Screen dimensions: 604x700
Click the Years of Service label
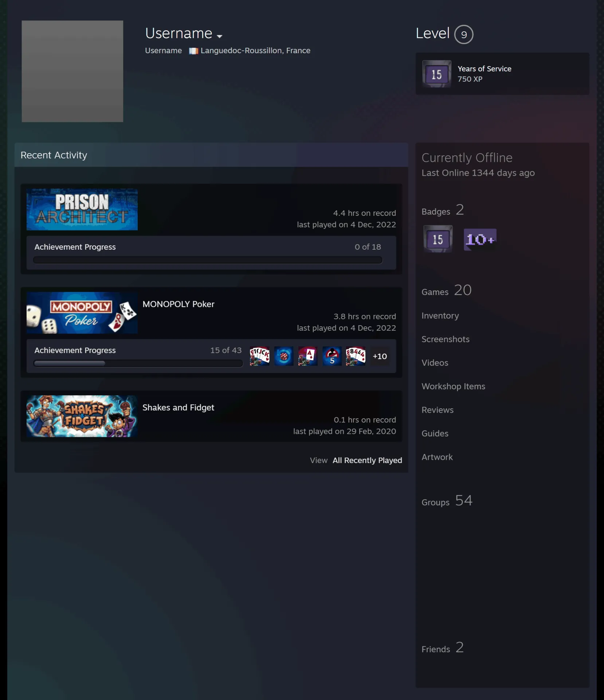pos(485,69)
